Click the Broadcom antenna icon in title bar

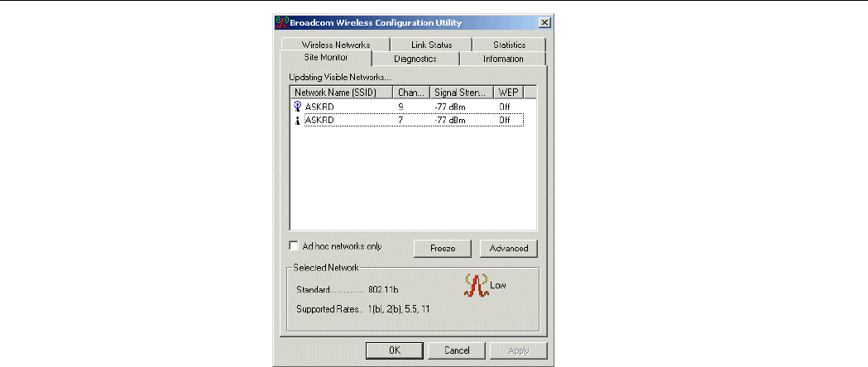282,22
